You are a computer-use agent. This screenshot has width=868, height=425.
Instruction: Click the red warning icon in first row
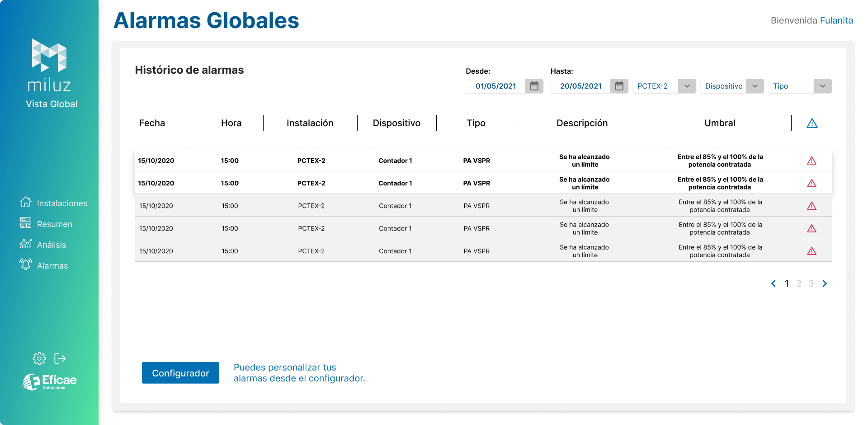pos(812,161)
